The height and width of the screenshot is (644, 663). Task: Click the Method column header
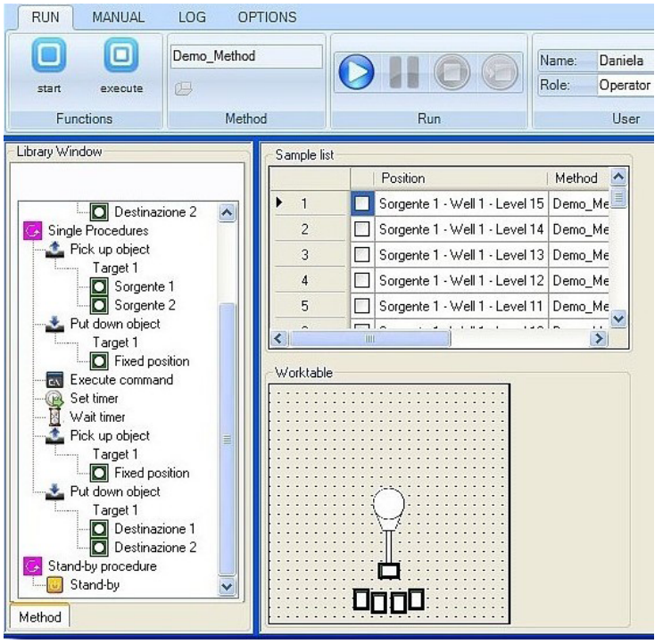[x=578, y=178]
